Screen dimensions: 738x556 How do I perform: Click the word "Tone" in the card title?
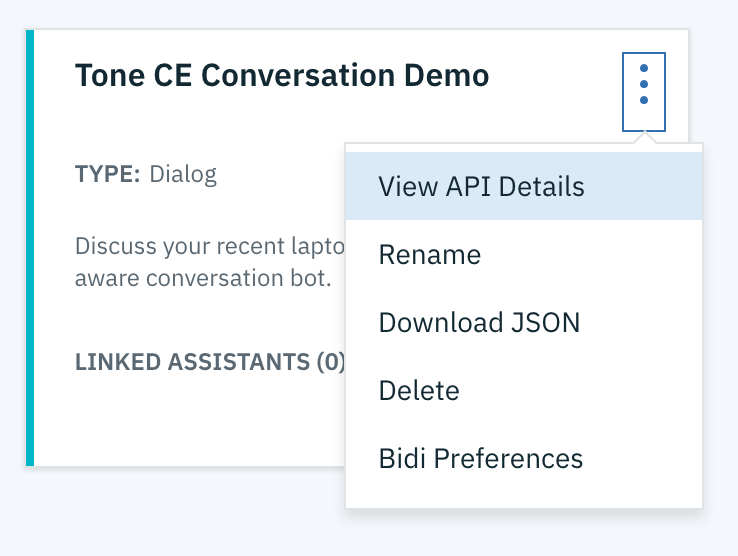[107, 76]
